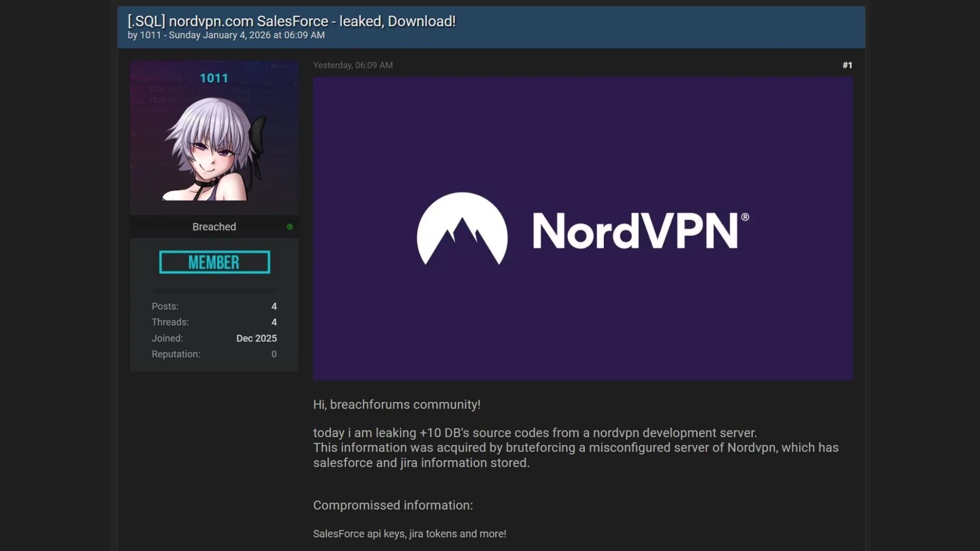Click the Posts count value
Image resolution: width=980 pixels, height=551 pixels.
(x=274, y=307)
